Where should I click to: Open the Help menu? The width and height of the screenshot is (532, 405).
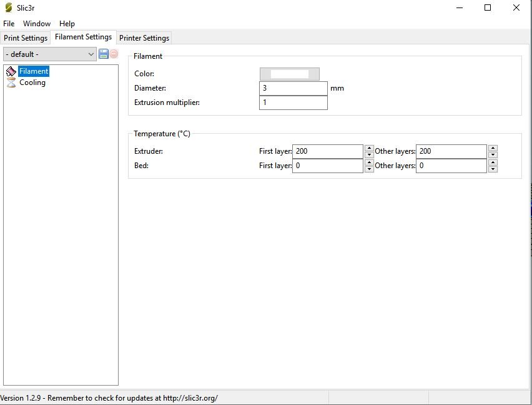pos(67,24)
